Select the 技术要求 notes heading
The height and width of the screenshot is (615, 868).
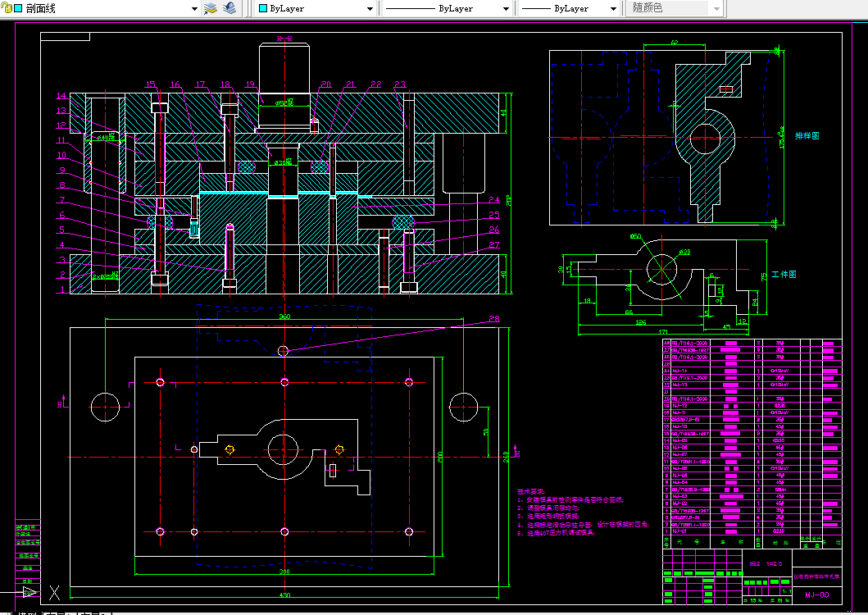coord(530,491)
